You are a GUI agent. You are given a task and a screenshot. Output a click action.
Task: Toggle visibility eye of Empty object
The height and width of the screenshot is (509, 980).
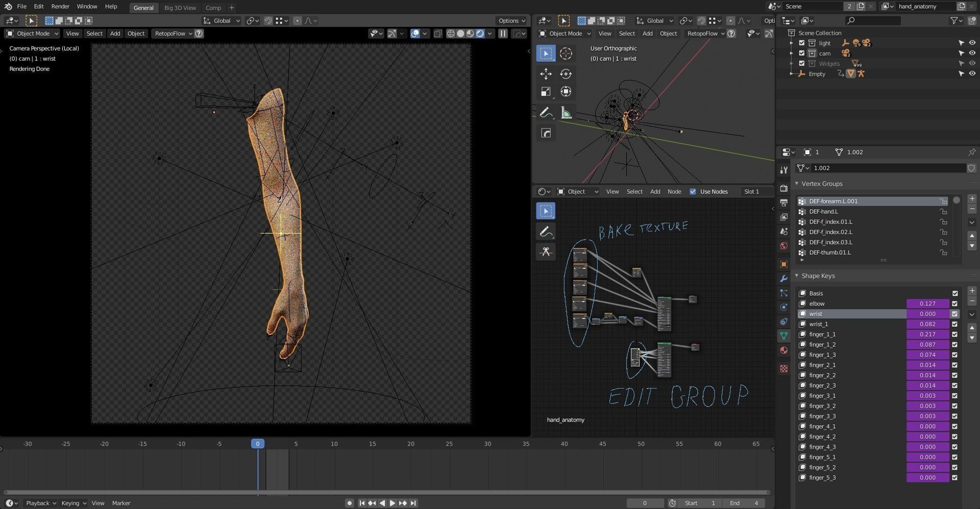point(972,74)
